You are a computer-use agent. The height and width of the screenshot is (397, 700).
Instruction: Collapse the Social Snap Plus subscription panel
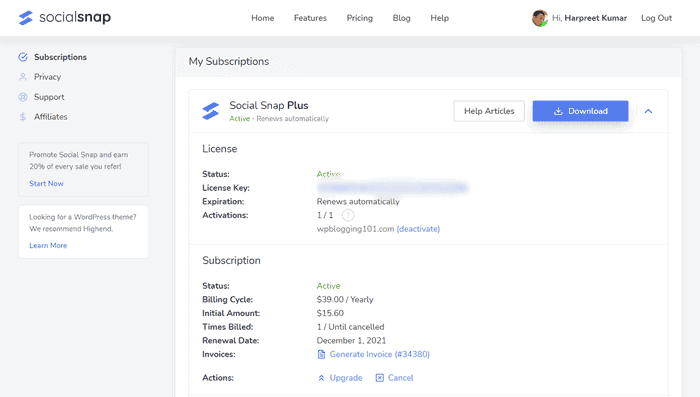[649, 111]
